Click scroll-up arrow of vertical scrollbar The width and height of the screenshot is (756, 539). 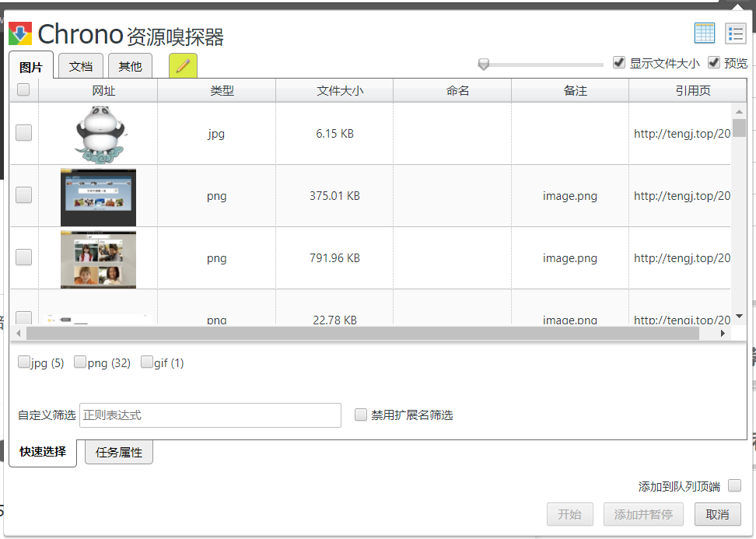(739, 111)
